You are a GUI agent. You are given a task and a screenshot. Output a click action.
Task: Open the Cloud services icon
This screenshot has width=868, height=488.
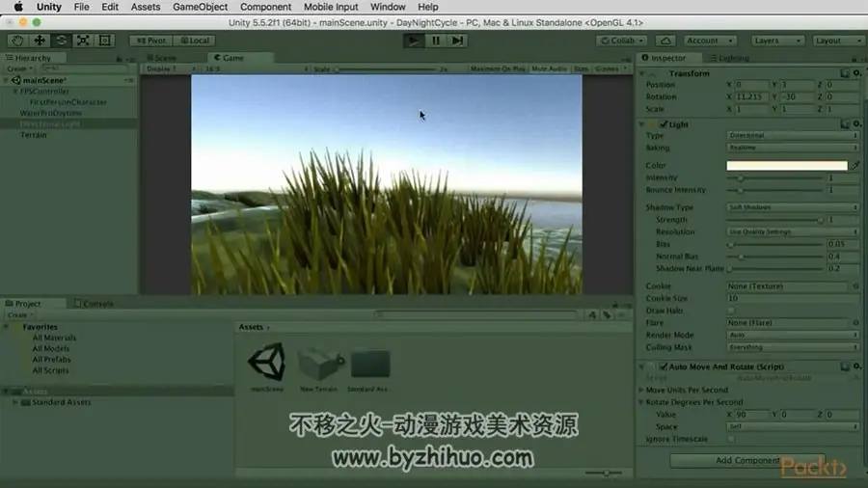click(x=665, y=41)
